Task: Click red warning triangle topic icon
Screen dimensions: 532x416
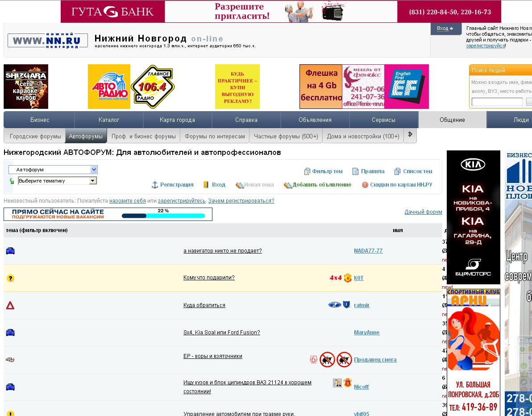Action: (x=10, y=305)
